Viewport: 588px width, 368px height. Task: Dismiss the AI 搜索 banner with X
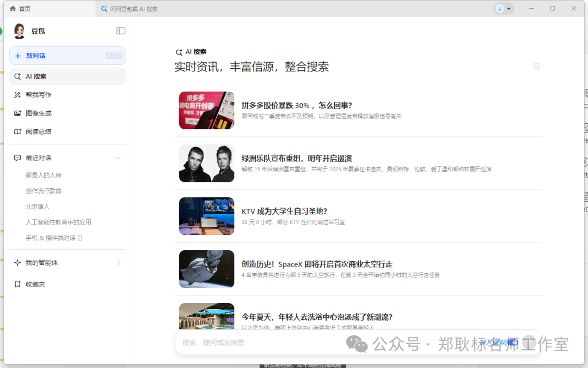click(536, 67)
